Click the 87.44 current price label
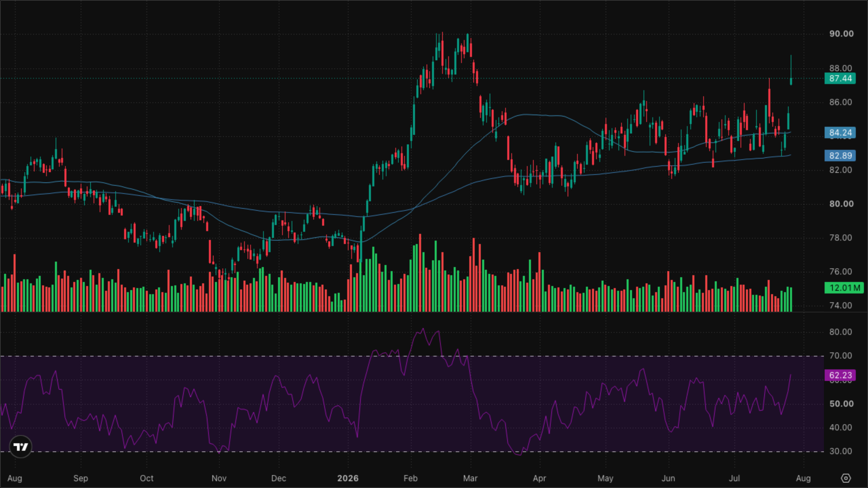This screenshot has width=868, height=488. 840,79
